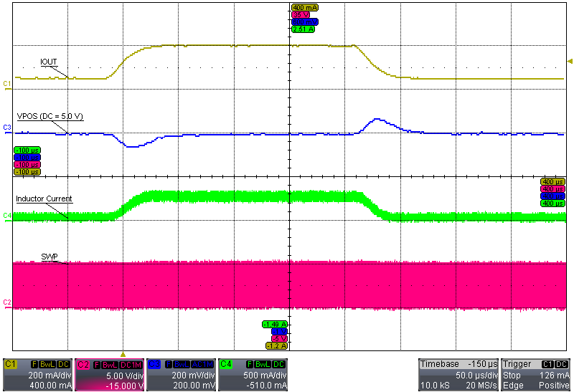The width and height of the screenshot is (574, 392).
Task: Open the C1 channel descriptor box
Action: pyautogui.click(x=37, y=375)
